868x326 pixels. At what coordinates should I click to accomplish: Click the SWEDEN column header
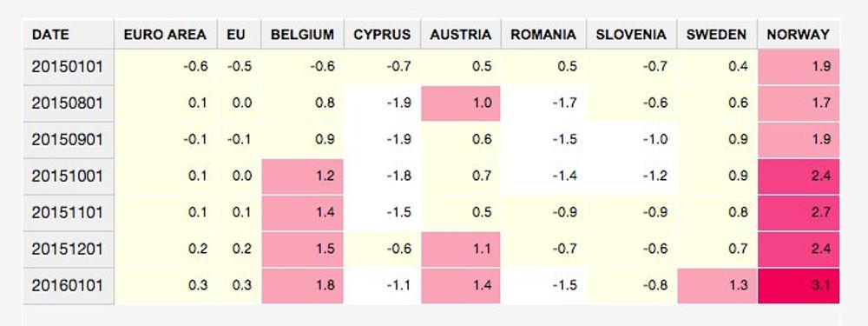point(717,35)
